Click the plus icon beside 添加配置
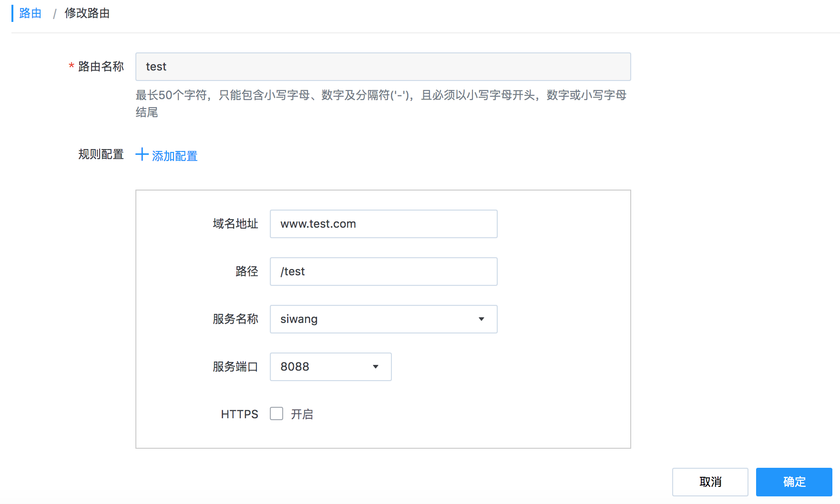840x504 pixels. click(x=142, y=155)
